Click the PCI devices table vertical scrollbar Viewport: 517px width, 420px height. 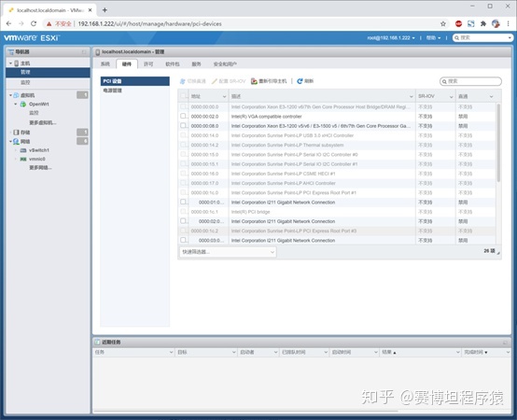click(x=498, y=143)
